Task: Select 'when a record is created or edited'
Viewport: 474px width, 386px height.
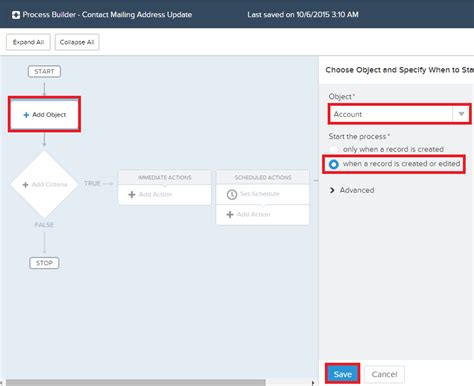Action: pos(333,164)
